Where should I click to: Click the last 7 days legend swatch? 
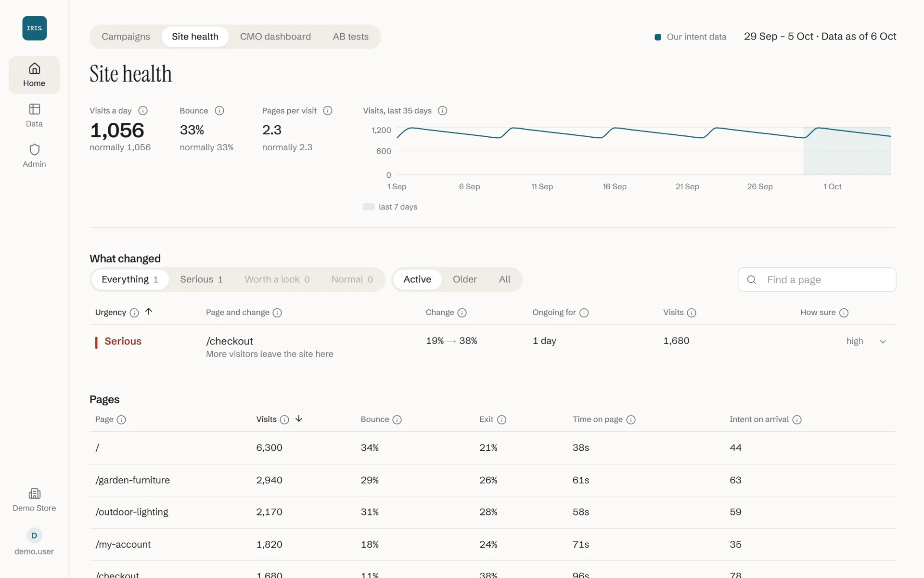(x=369, y=207)
